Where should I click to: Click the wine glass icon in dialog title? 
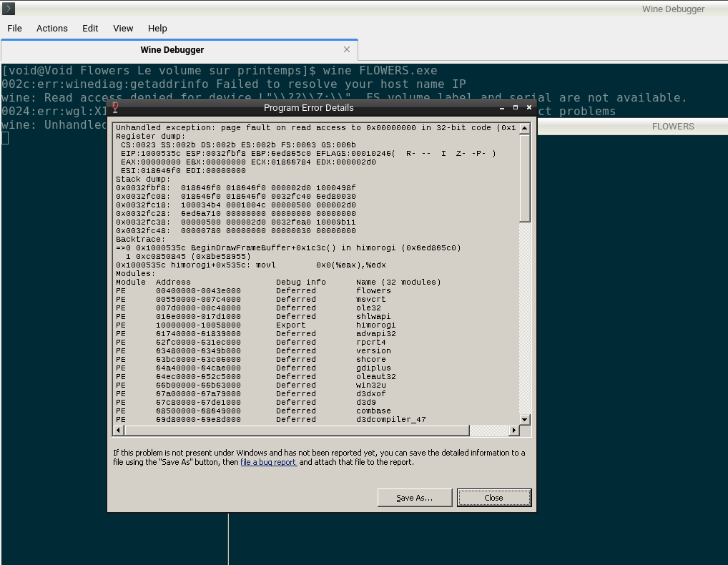click(x=115, y=107)
